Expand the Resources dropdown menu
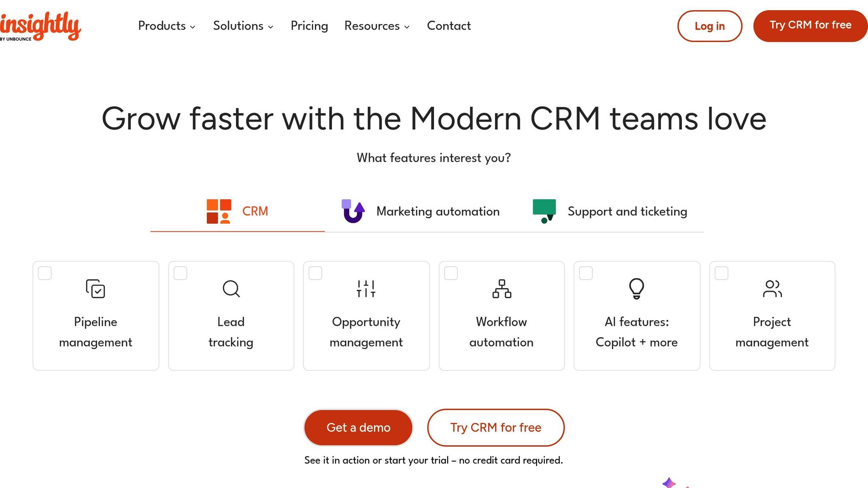Screen dimensions: 868x488 point(377,26)
